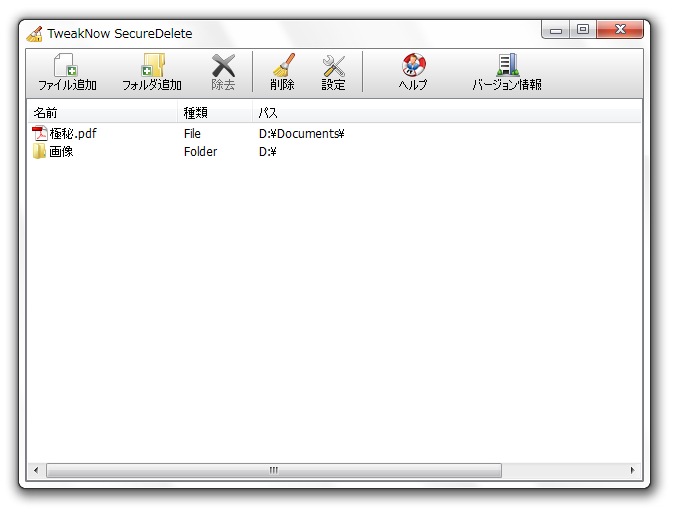Click the D:¥Documents¥ path cell
The image size is (673, 511).
pos(301,134)
